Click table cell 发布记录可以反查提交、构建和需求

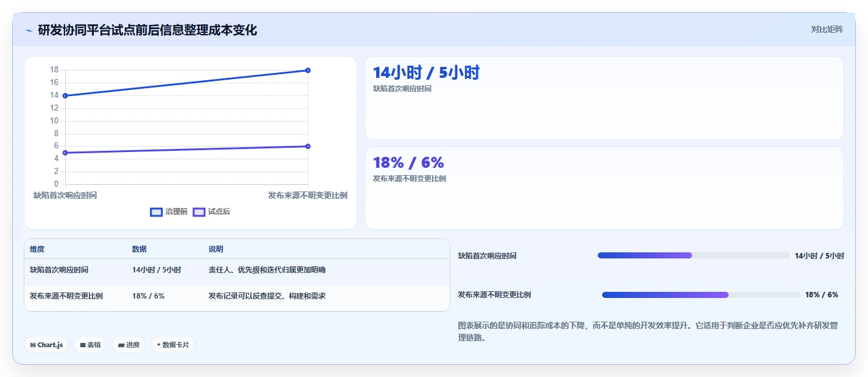tap(267, 296)
